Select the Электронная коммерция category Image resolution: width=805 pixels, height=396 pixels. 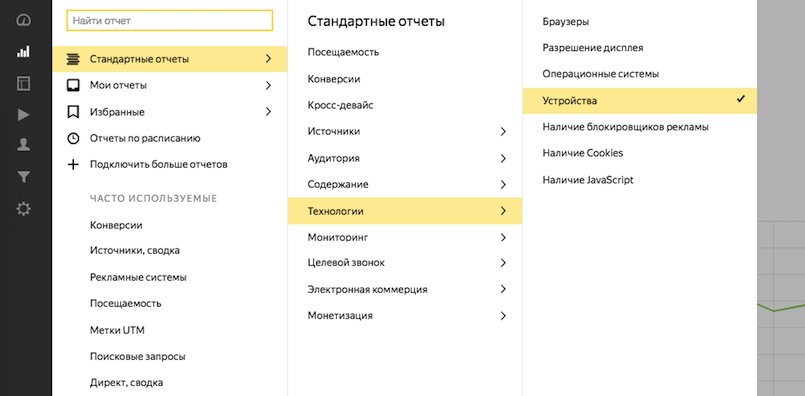click(x=405, y=289)
